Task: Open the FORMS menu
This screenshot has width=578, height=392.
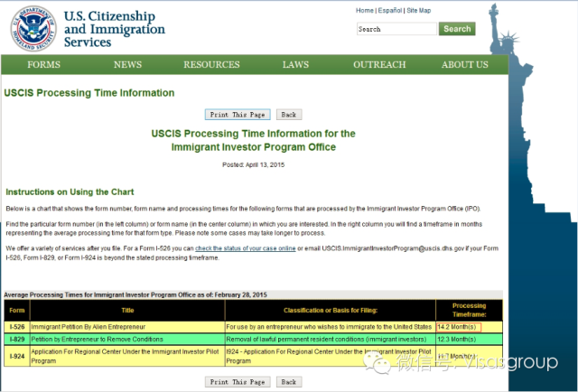Action: pos(43,64)
